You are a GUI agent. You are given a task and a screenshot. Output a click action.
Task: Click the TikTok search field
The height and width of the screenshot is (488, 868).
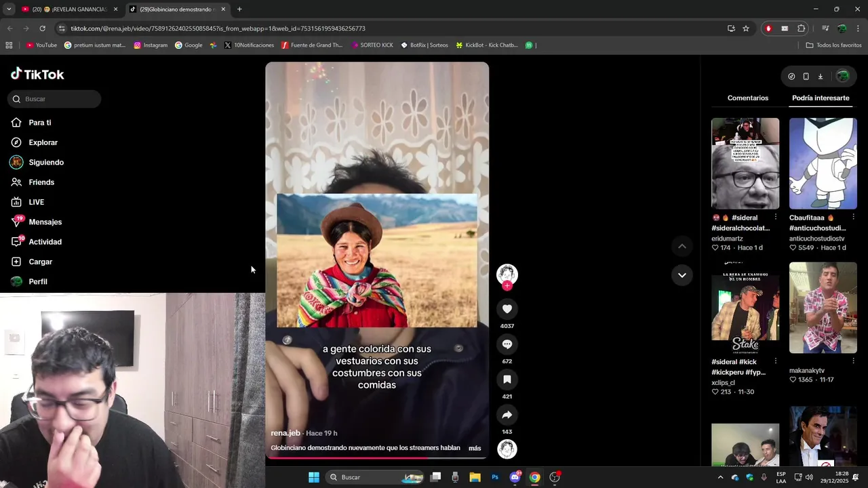coord(55,99)
